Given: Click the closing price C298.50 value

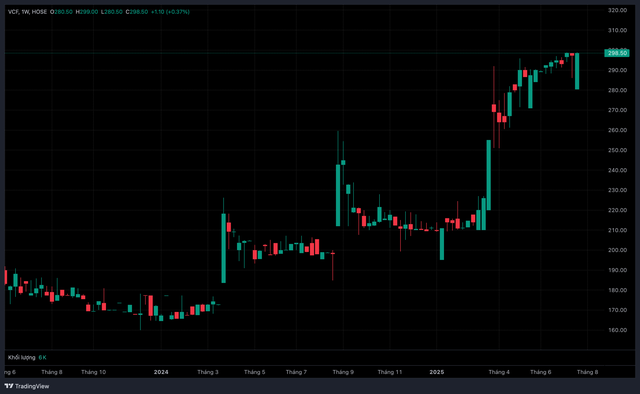Looking at the screenshot, I should (137, 12).
